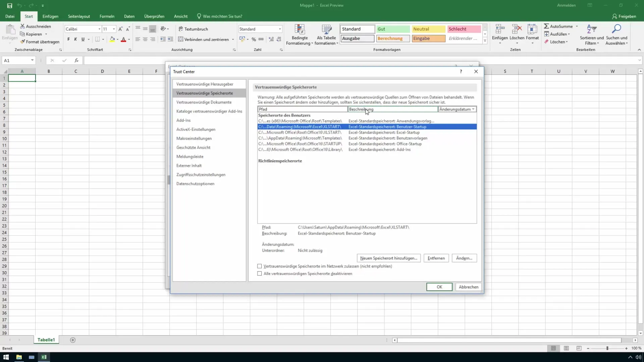The height and width of the screenshot is (362, 644).
Task: Open the Verbinden und zentrieren dropdown arrow
Action: (233, 40)
